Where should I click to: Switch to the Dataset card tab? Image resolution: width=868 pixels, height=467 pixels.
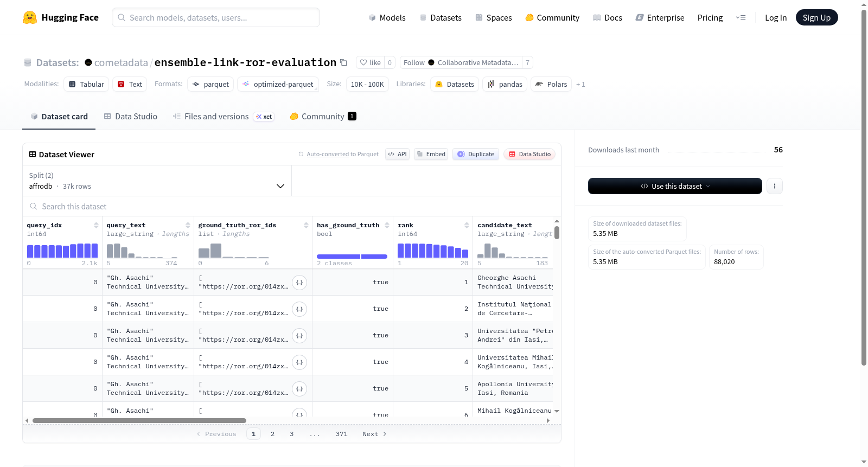(x=59, y=117)
